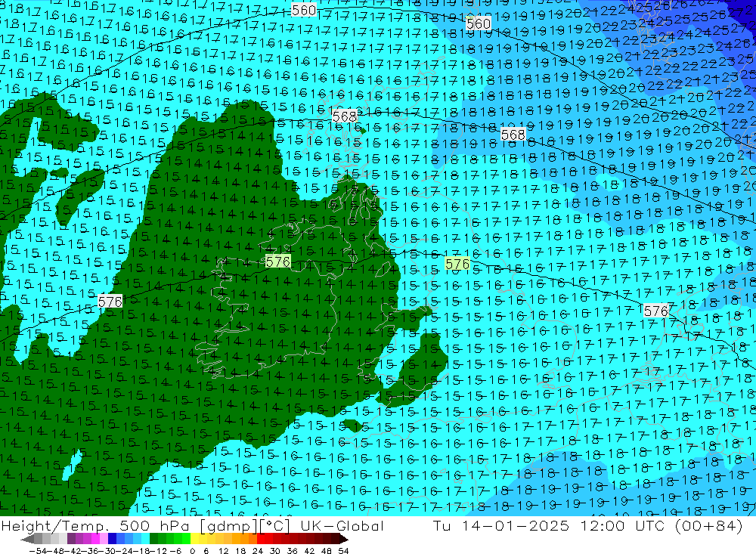Click the '54' legend tick label
Image resolution: width=756 pixels, height=554 pixels.
pos(343,551)
